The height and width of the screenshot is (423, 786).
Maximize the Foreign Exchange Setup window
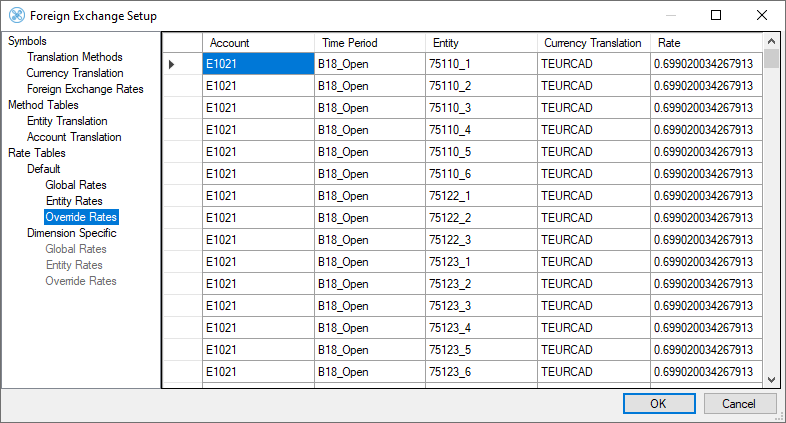coord(716,16)
